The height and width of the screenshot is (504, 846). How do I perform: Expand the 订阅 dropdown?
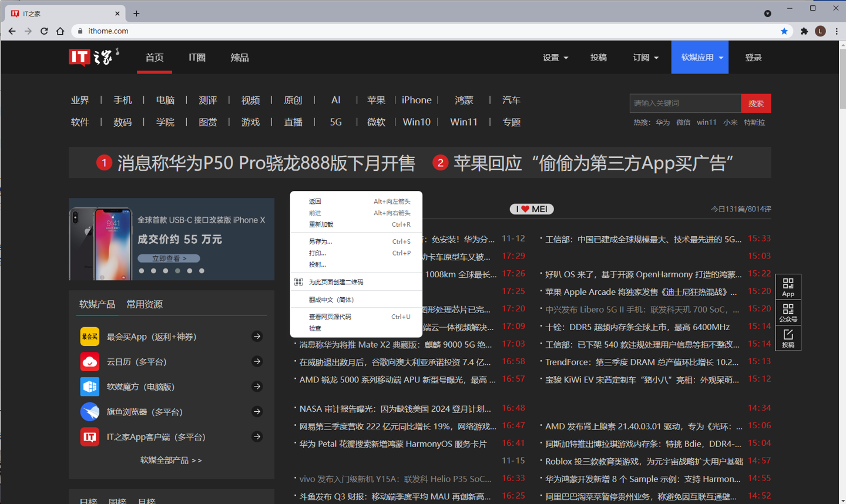(645, 58)
